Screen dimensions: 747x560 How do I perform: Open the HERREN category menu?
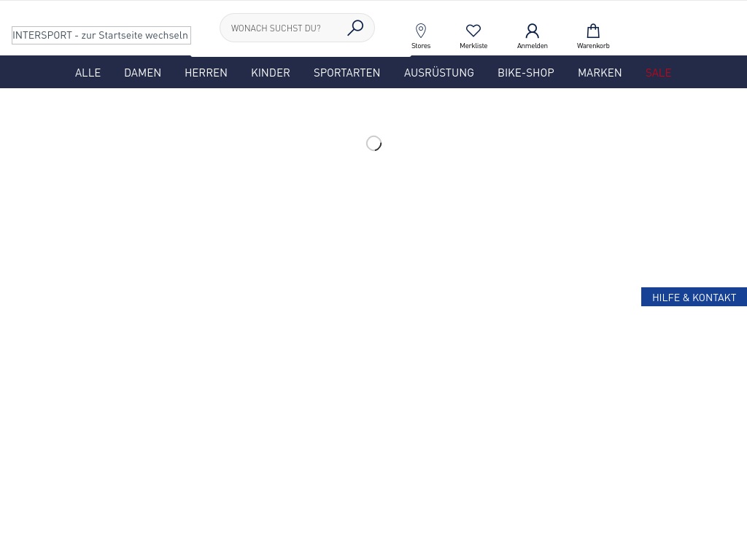click(206, 72)
